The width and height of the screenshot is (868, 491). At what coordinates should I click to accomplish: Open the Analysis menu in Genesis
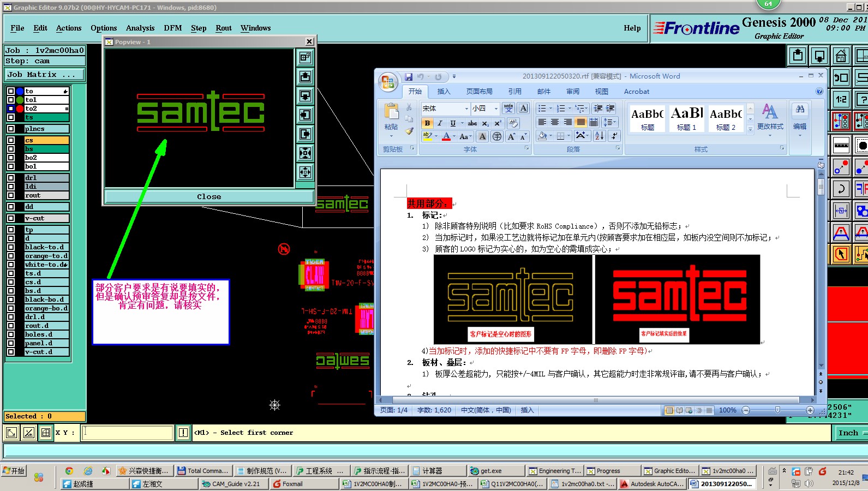point(140,28)
